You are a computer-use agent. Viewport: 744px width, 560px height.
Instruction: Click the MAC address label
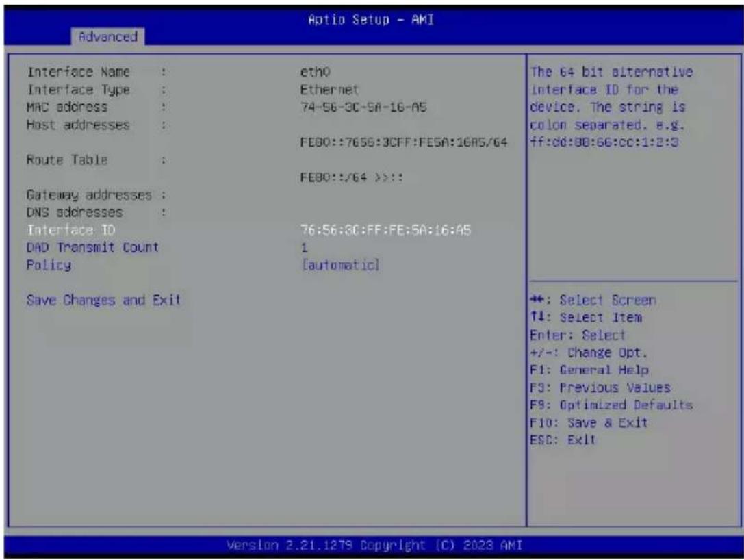(67, 107)
